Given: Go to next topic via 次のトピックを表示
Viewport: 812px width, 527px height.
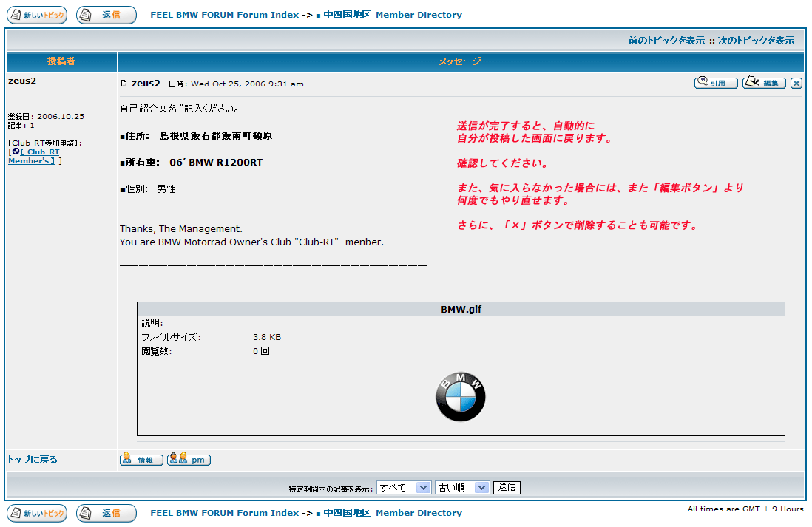Looking at the screenshot, I should coord(756,41).
